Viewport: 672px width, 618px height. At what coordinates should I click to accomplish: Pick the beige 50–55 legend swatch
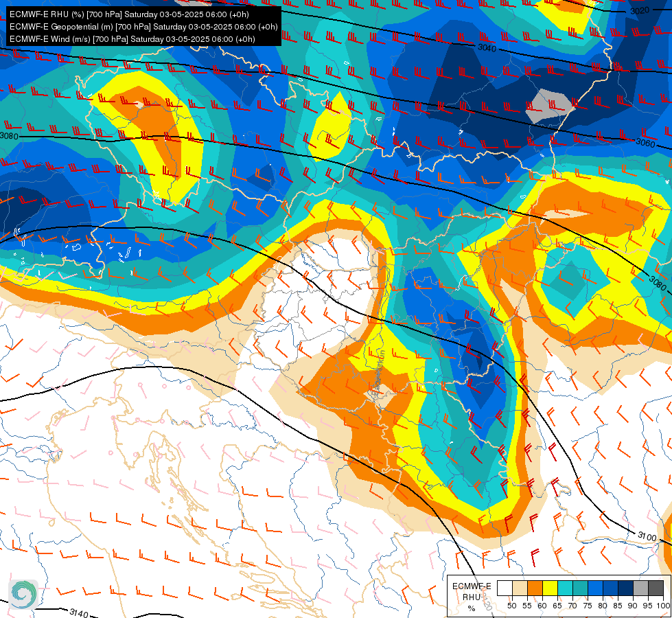[x=520, y=588]
